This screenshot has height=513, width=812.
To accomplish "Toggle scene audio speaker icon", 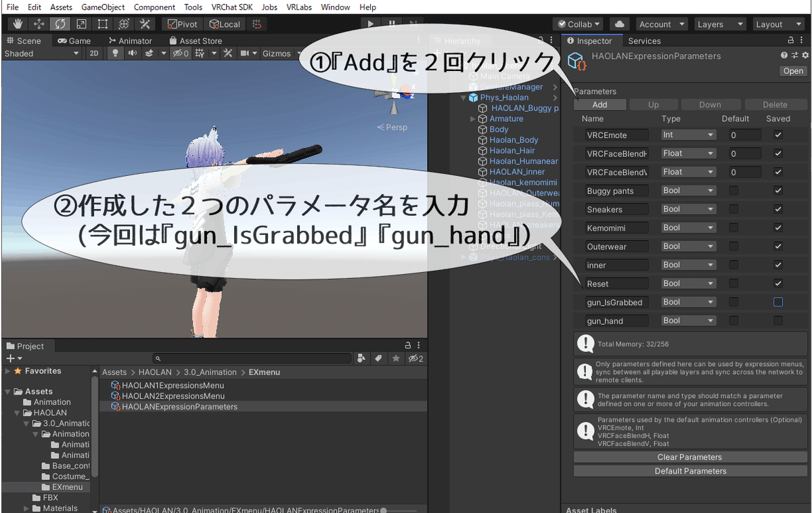I will (133, 53).
